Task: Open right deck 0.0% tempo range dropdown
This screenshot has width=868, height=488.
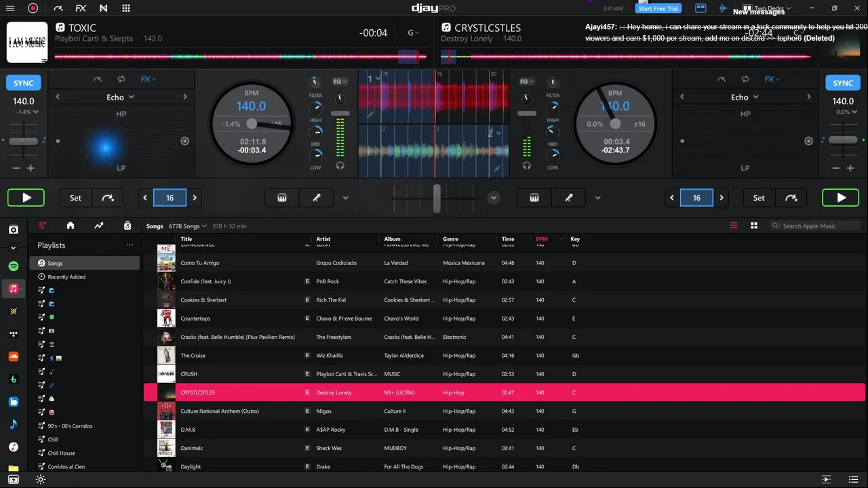Action: pos(846,112)
